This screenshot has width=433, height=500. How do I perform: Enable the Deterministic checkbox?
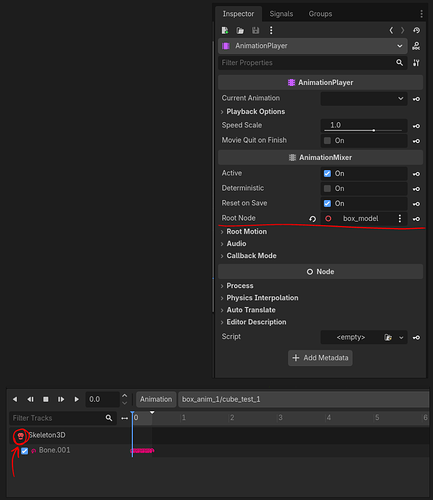(327, 189)
